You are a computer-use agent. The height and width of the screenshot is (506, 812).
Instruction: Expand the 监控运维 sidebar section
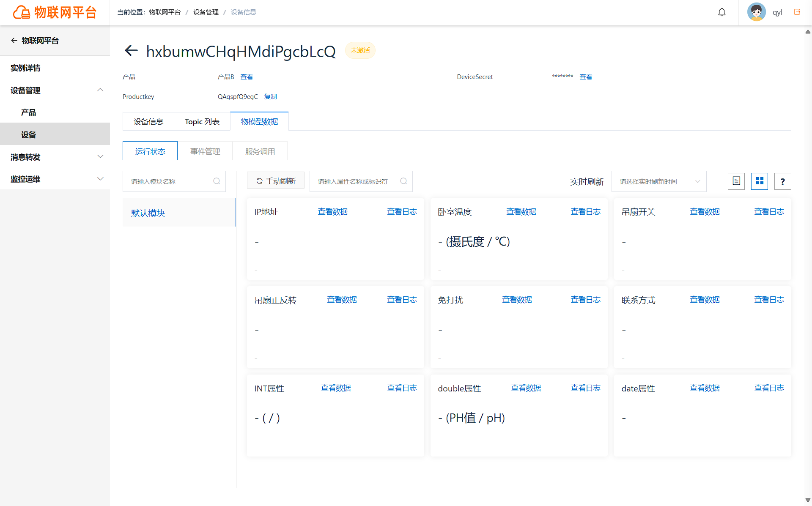point(100,179)
